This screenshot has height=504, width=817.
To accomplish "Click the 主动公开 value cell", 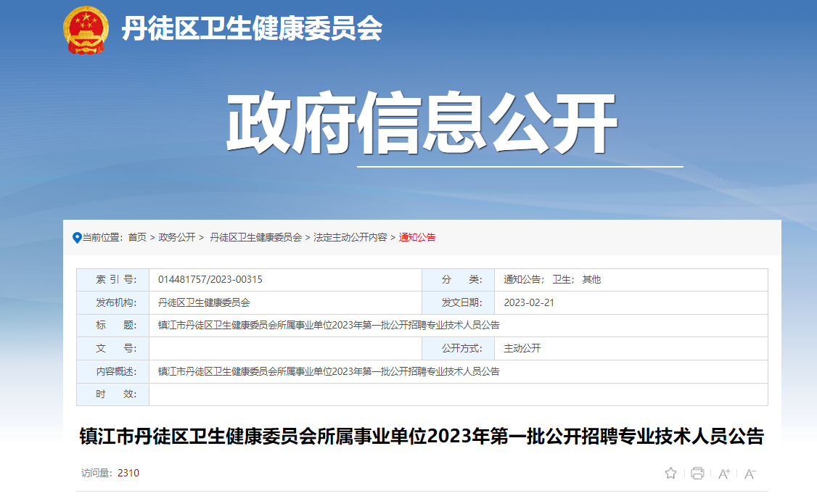I will (x=631, y=348).
